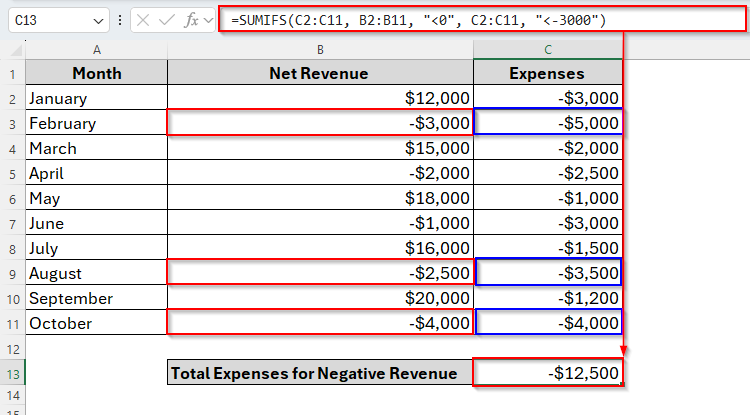This screenshot has height=415, width=750.
Task: Click the Total Expenses for Negative Revenue cell
Action: click(320, 373)
